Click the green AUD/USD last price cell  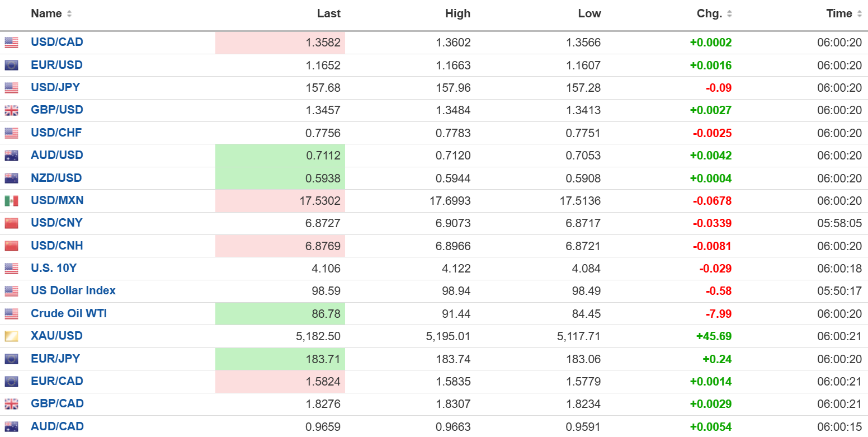click(280, 156)
